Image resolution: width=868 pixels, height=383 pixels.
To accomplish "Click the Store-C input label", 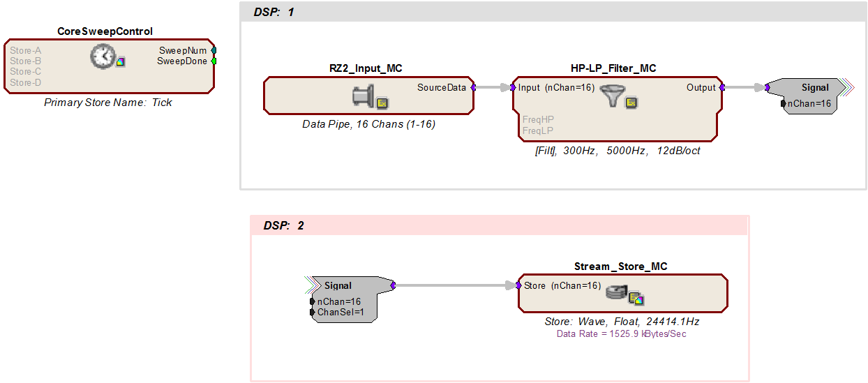I will coord(25,71).
